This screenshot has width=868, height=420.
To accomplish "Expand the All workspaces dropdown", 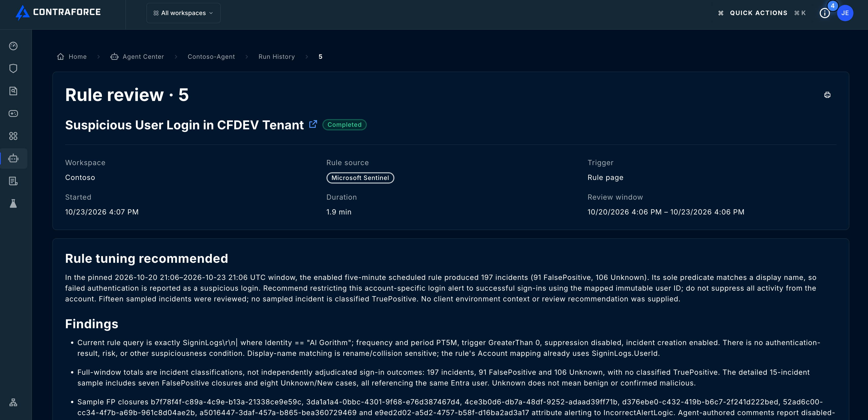I will [183, 13].
